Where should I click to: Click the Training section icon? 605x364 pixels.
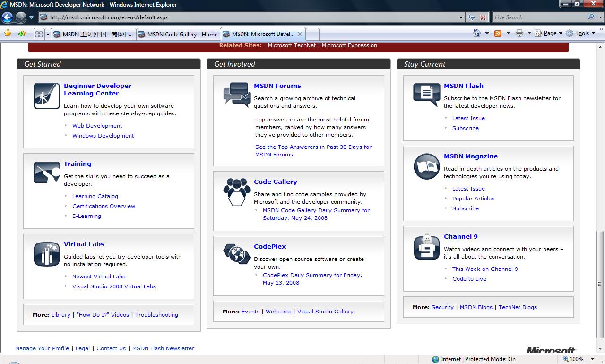[47, 173]
